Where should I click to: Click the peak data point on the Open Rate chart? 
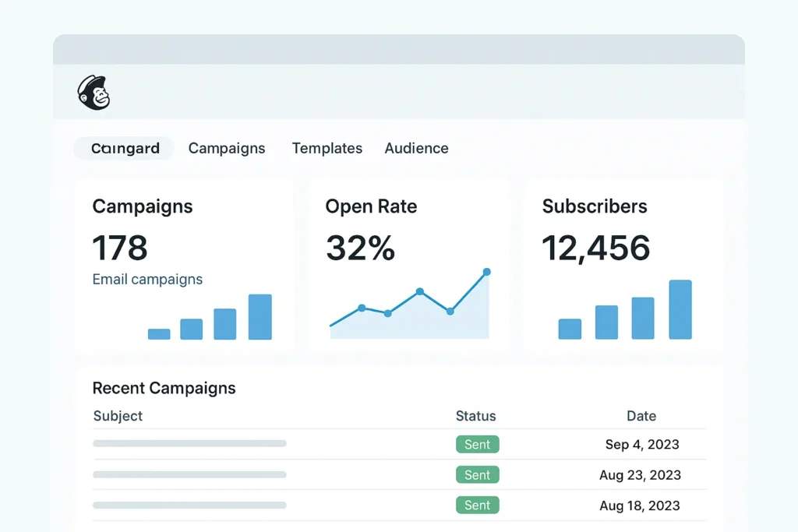tap(487, 273)
